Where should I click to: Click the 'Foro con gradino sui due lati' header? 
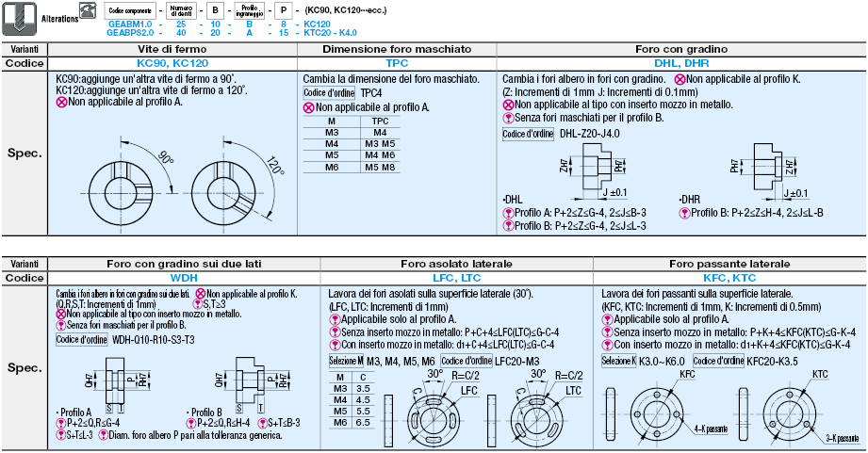tap(185, 264)
